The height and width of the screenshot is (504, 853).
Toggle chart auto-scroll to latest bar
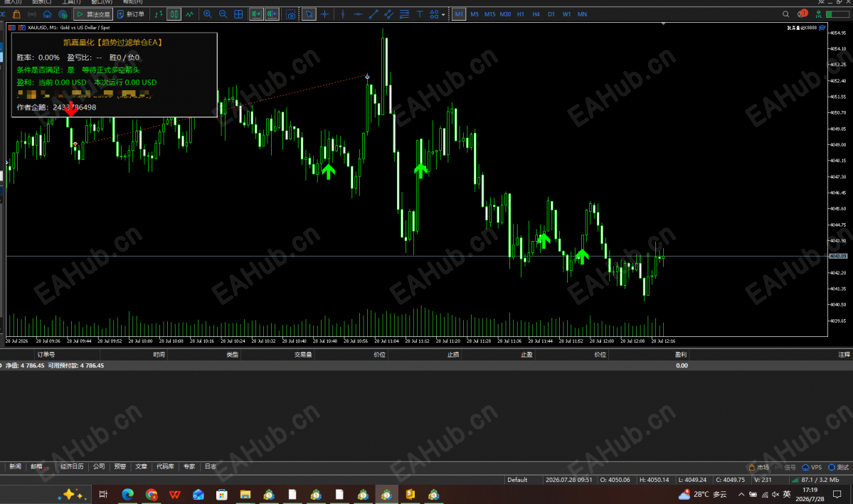coord(256,14)
